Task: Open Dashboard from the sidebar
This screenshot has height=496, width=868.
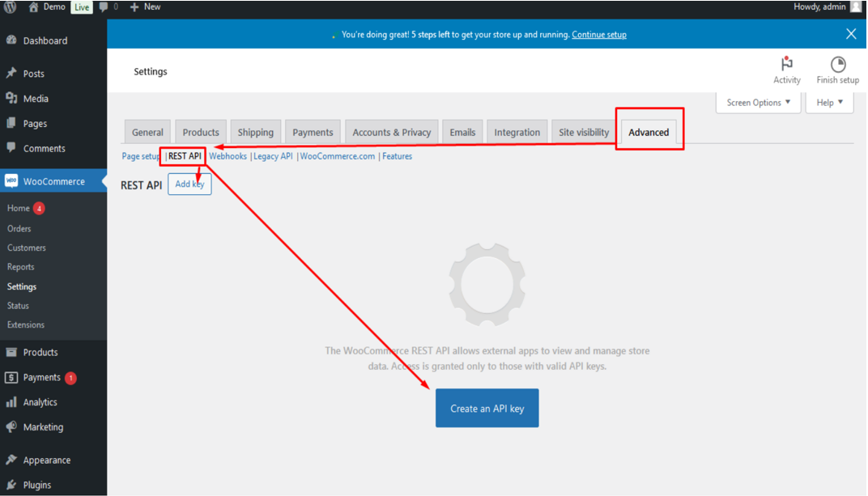Action: pos(45,40)
